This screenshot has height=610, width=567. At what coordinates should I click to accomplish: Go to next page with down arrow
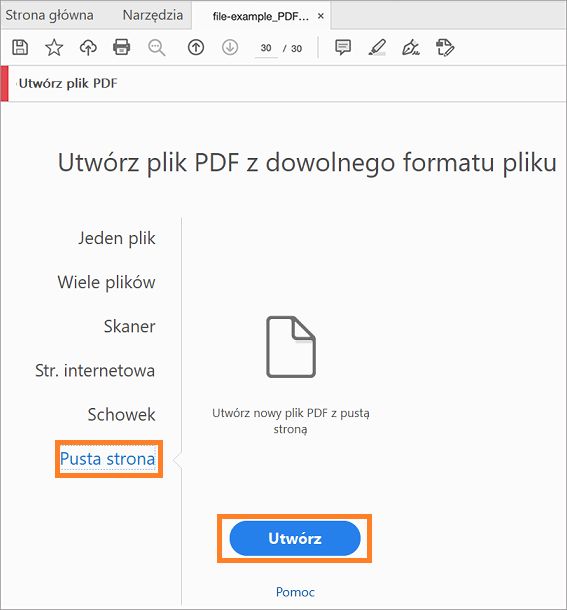point(230,47)
